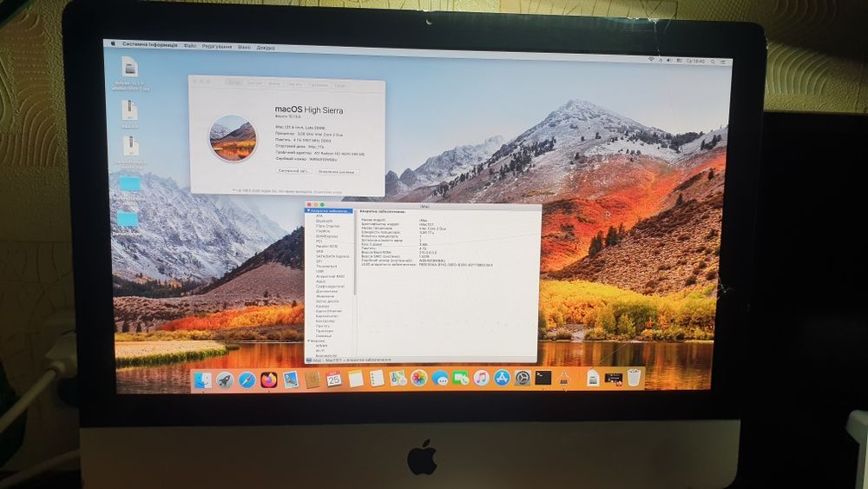Click the Системний звіт button
Screen dimensions: 868x489
click(293, 171)
